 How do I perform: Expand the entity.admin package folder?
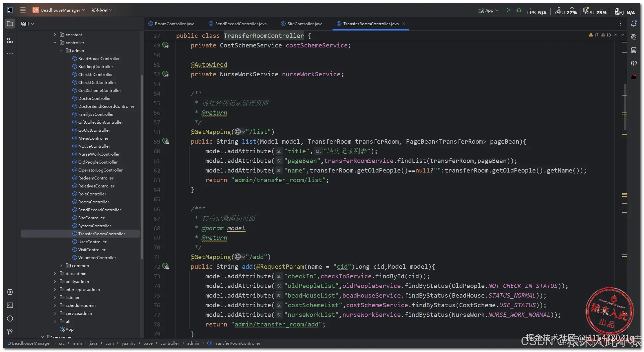pos(55,281)
